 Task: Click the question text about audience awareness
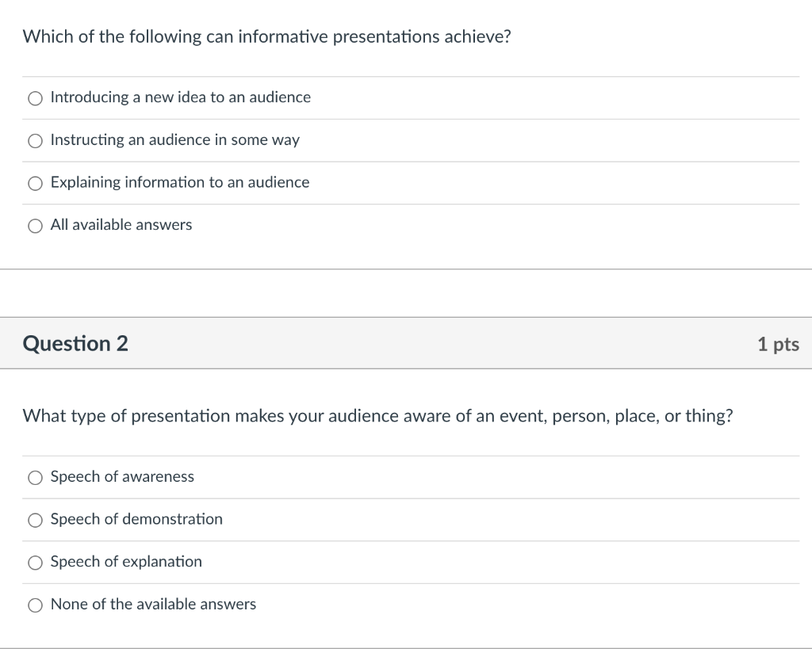tap(377, 416)
